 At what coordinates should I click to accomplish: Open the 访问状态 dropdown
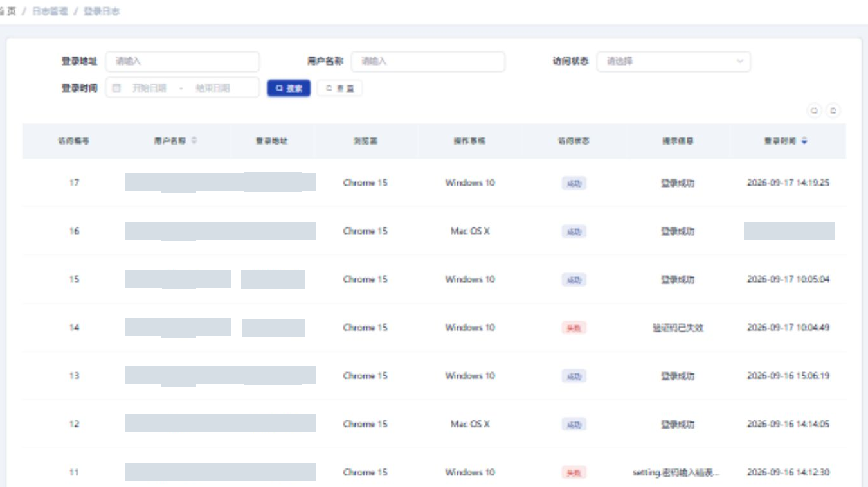[673, 62]
